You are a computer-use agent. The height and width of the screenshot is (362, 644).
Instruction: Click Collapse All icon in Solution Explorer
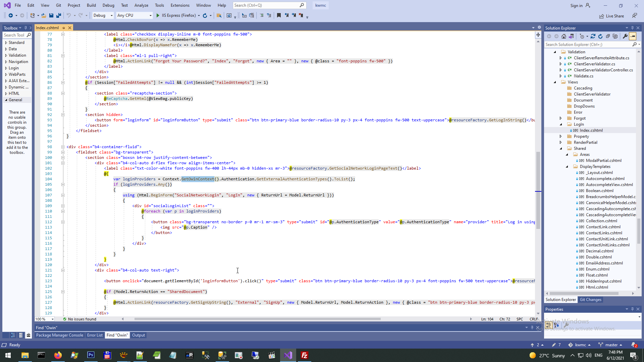pyautogui.click(x=608, y=36)
